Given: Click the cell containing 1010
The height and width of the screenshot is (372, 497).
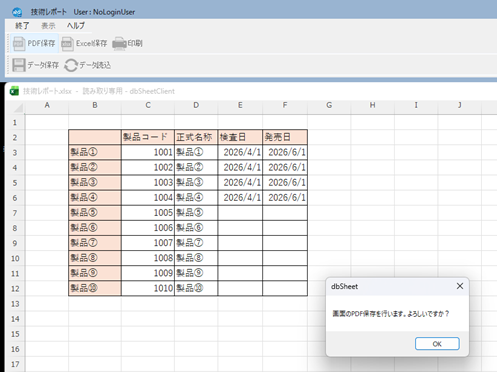Looking at the screenshot, I should pyautogui.click(x=148, y=288).
